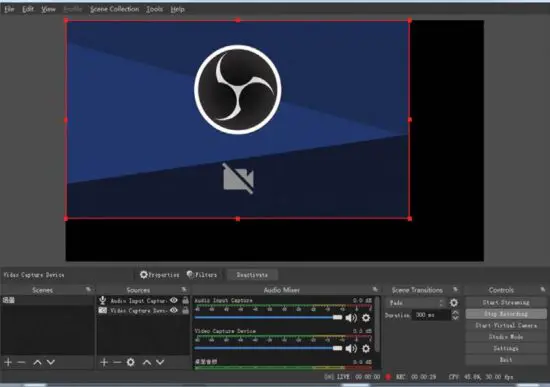Click Stop Recording
Viewport: 550px width, 387px height.
[x=506, y=314]
